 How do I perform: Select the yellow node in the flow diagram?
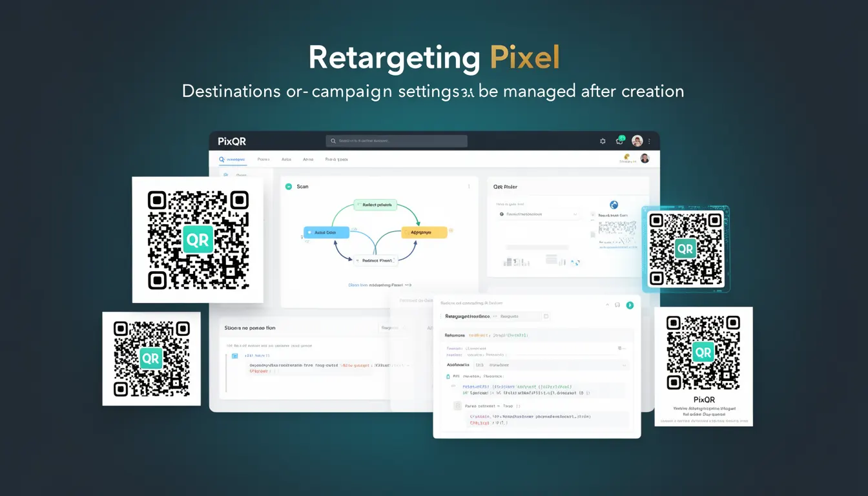coord(424,232)
